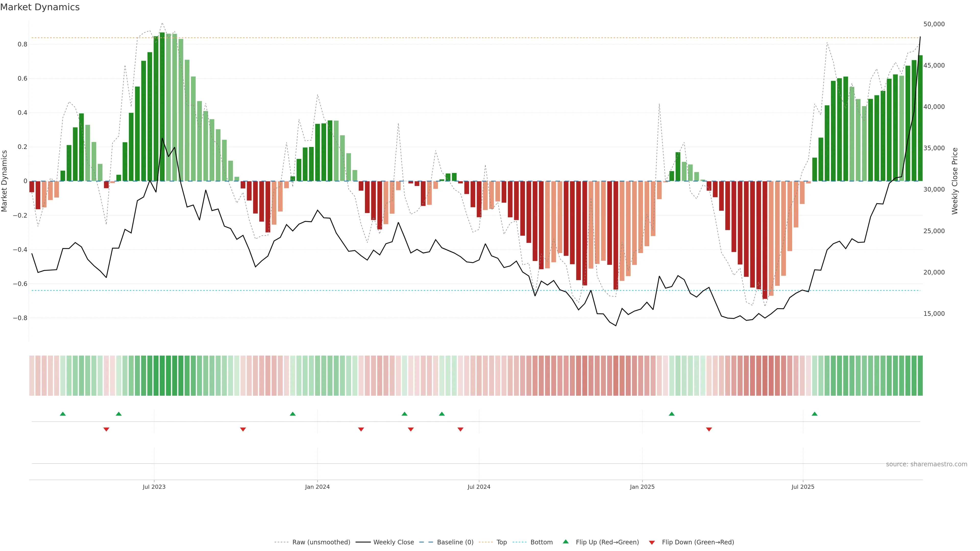
Task: Click the Top legend label
Action: (x=501, y=542)
